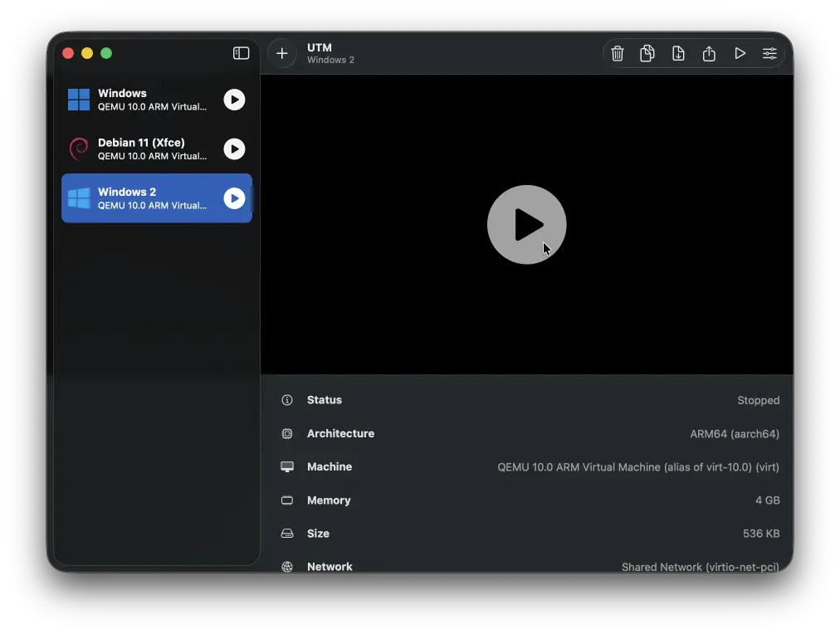Run the selected VM from toolbar play icon
The width and height of the screenshot is (840, 634).
point(740,53)
